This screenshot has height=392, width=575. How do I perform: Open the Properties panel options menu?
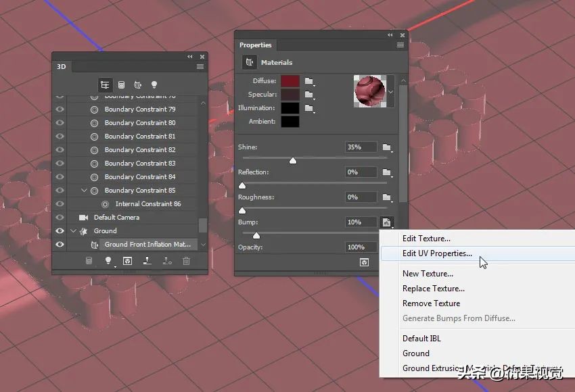(400, 45)
